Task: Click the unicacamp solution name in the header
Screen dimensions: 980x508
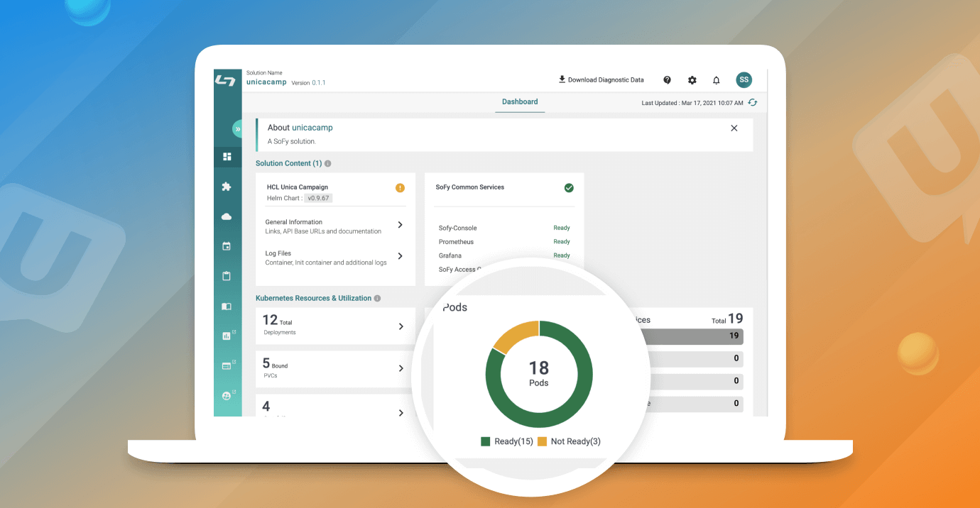Action: [266, 82]
